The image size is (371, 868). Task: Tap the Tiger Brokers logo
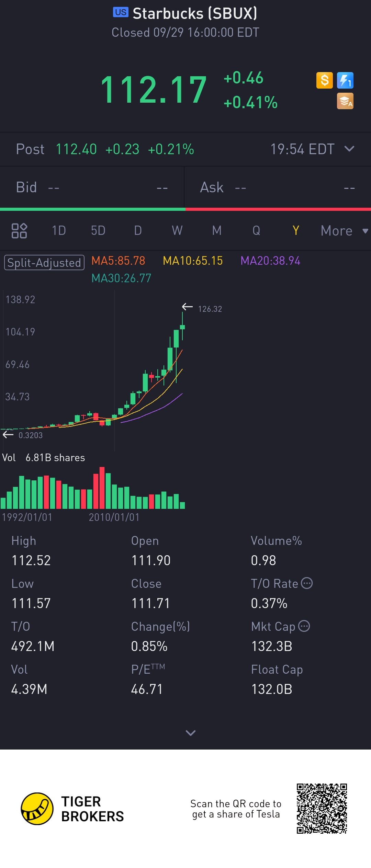coord(72,809)
